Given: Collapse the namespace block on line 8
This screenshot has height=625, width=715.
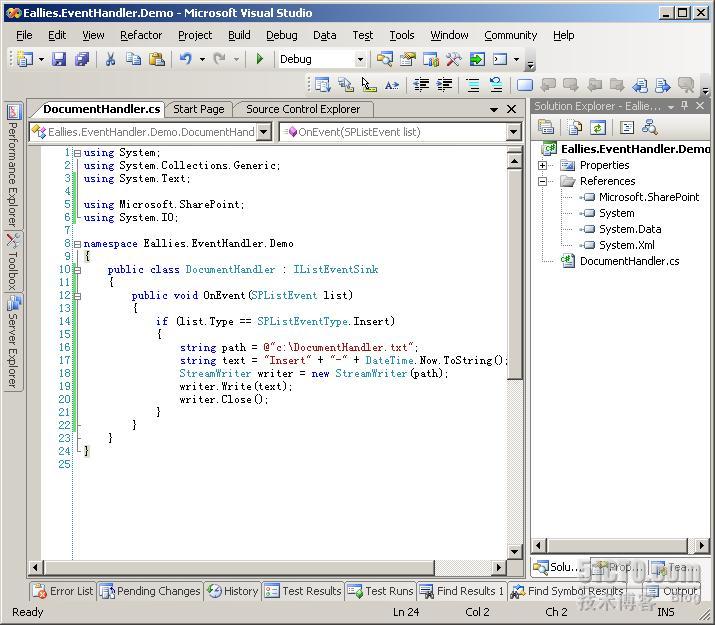Looking at the screenshot, I should point(78,244).
